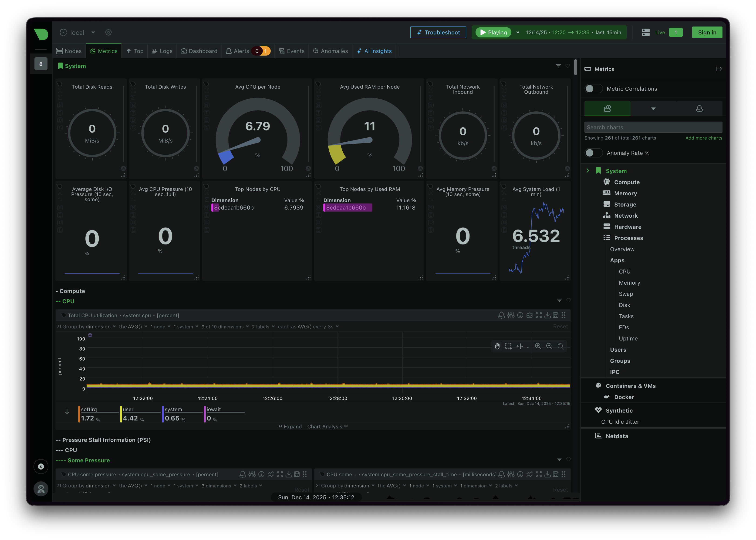756x540 pixels.
Task: Favorite the CPU section with the heart icon
Action: coord(568,301)
